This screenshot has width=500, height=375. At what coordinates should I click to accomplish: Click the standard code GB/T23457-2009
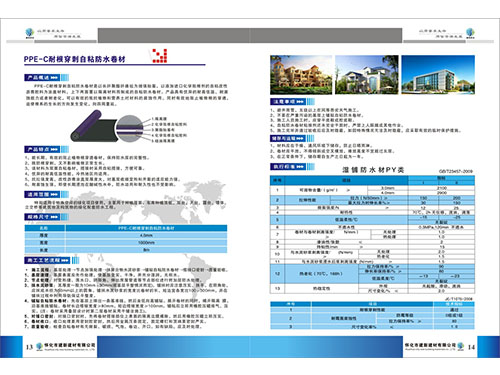[x=456, y=171]
